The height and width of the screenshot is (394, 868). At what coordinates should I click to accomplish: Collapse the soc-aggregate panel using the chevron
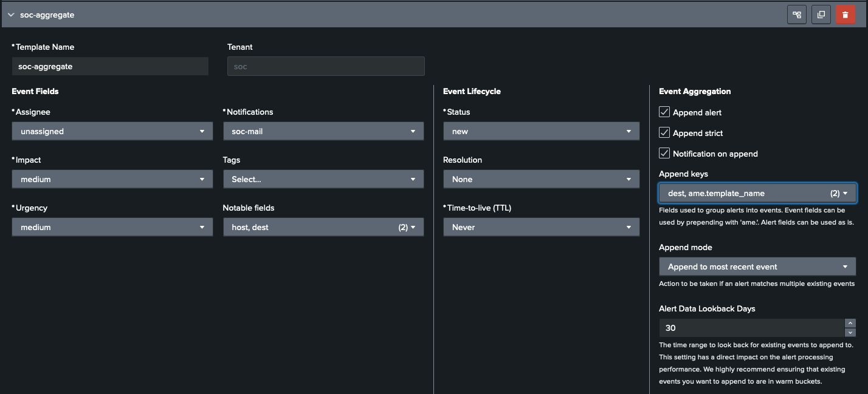pyautogui.click(x=10, y=14)
